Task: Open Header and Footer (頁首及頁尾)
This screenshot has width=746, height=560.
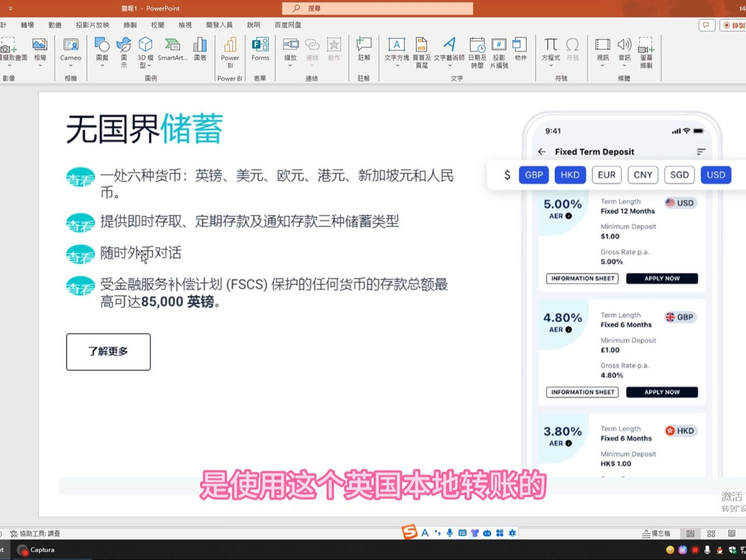Action: pos(422,52)
